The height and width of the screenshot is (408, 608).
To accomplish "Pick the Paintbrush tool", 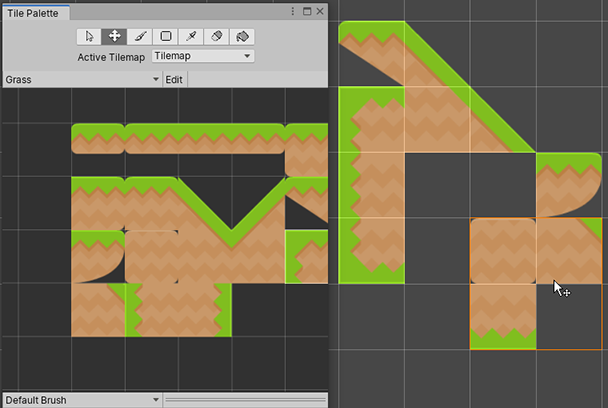I will [x=140, y=36].
